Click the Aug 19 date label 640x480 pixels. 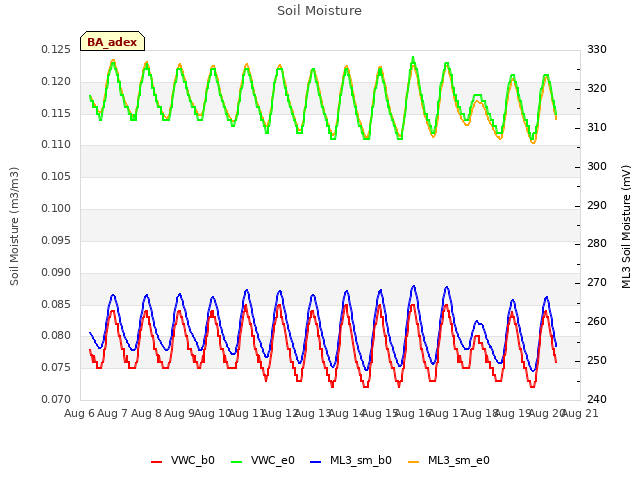(513, 414)
